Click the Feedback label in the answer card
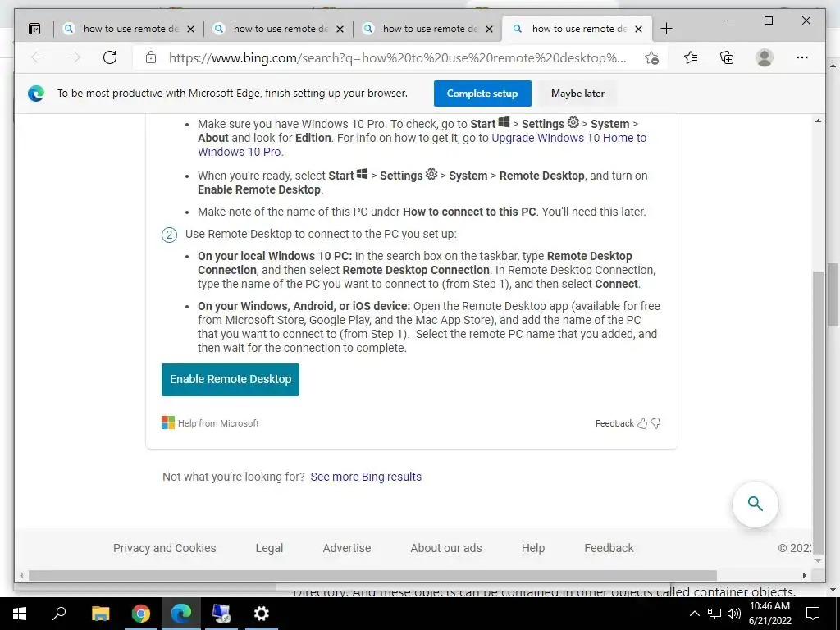840x630 pixels. click(614, 423)
